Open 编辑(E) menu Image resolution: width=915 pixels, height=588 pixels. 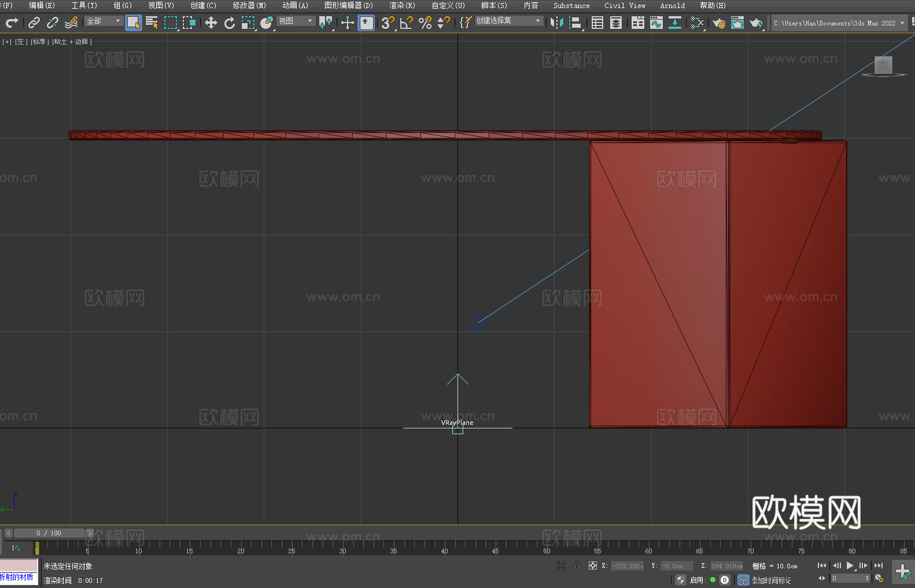[x=42, y=5]
